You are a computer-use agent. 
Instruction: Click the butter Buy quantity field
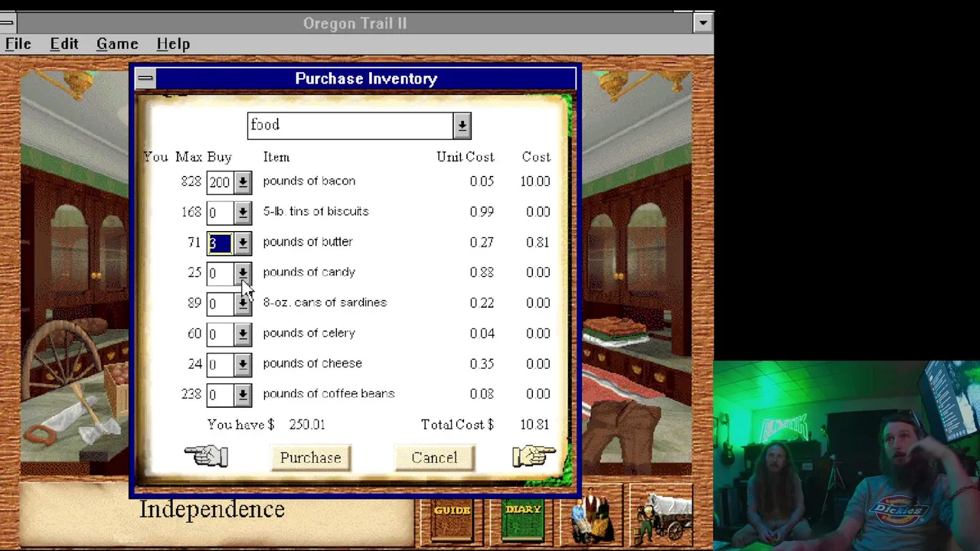220,243
